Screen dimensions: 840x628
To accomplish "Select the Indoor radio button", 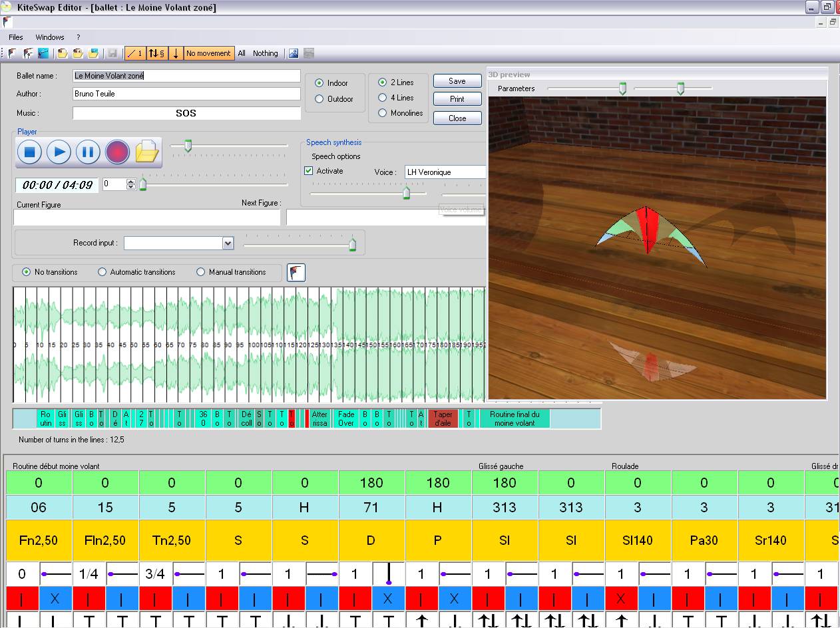I will (x=319, y=83).
